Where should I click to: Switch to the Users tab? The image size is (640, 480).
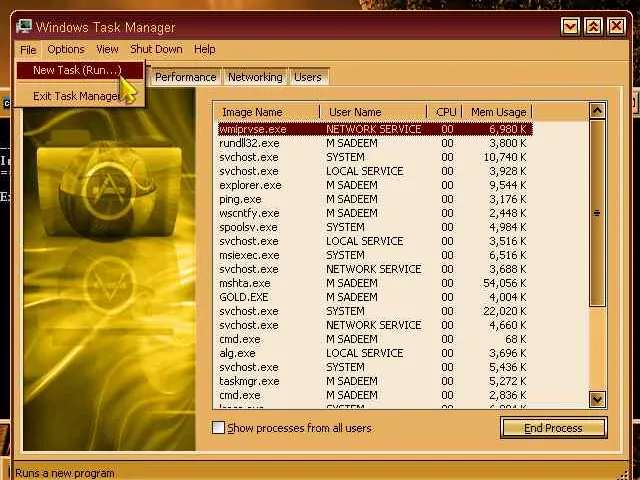point(308,77)
